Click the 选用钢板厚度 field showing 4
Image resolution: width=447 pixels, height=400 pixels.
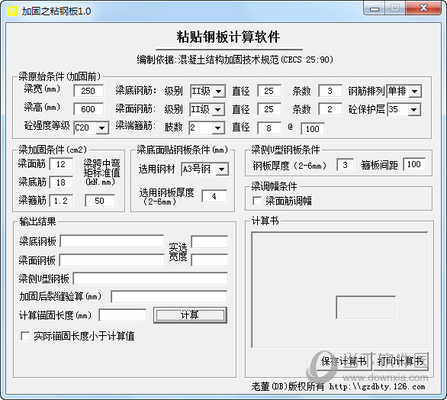point(214,196)
